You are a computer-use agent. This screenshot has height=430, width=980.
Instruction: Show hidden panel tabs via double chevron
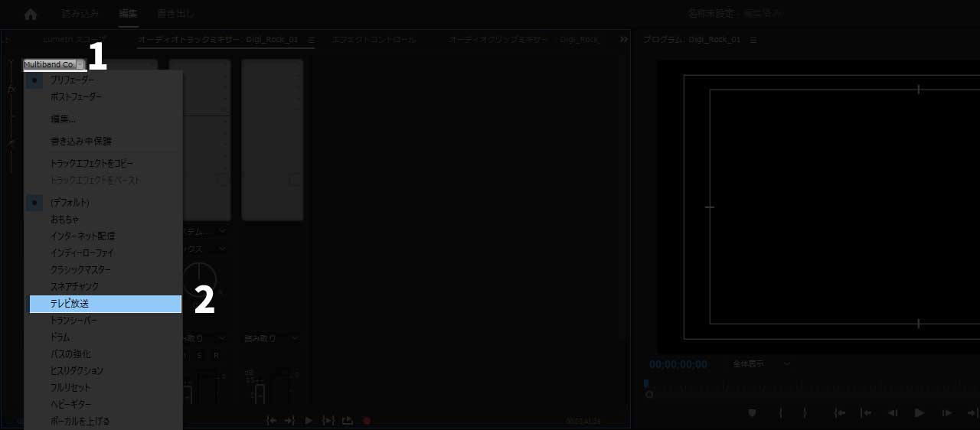(x=624, y=39)
